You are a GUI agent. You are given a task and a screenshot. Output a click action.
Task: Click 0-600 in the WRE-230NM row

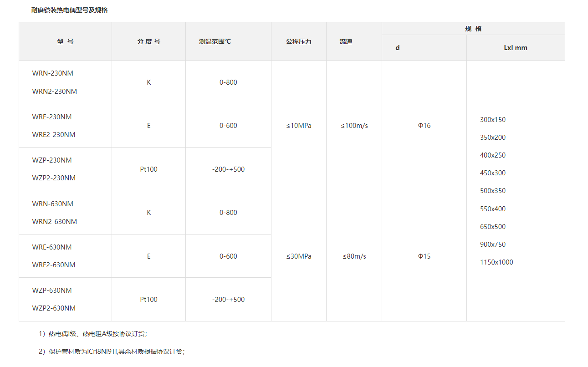pyautogui.click(x=228, y=126)
